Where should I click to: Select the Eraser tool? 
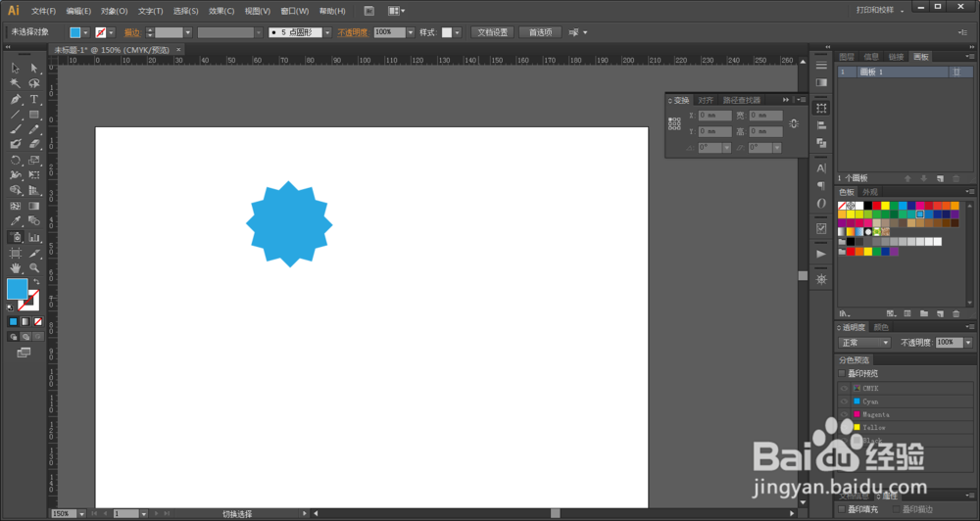[33, 144]
